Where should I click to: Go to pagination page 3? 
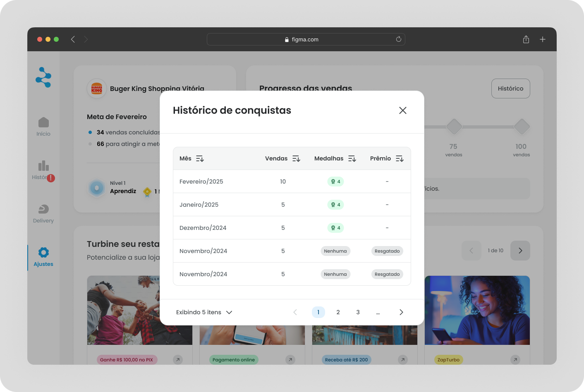(358, 312)
